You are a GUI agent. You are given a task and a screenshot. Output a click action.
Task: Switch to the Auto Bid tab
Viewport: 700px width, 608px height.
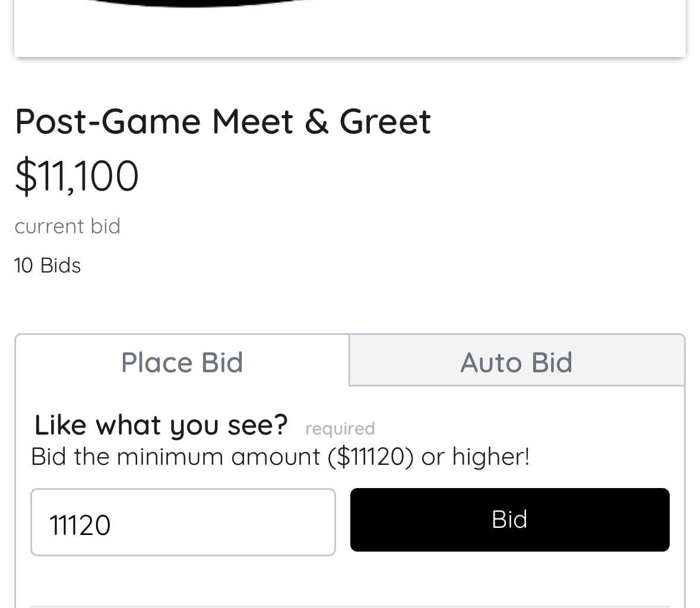pos(517,362)
